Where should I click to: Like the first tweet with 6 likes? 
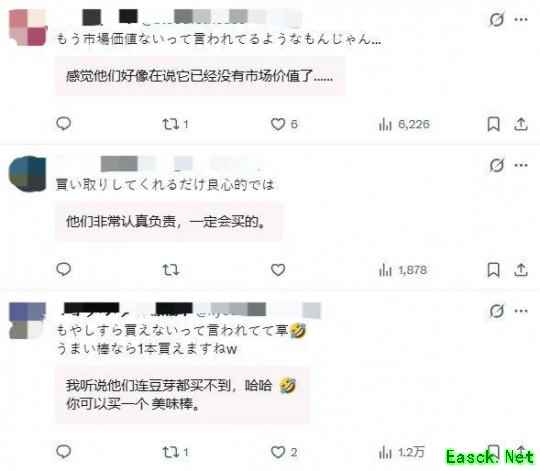click(284, 124)
